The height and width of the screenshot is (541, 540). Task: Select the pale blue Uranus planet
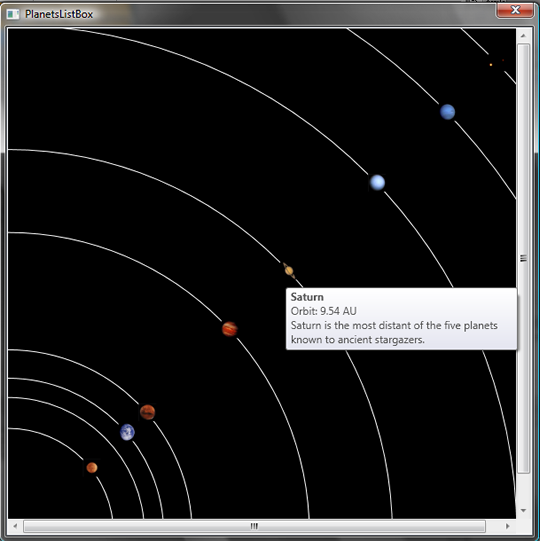click(x=377, y=182)
